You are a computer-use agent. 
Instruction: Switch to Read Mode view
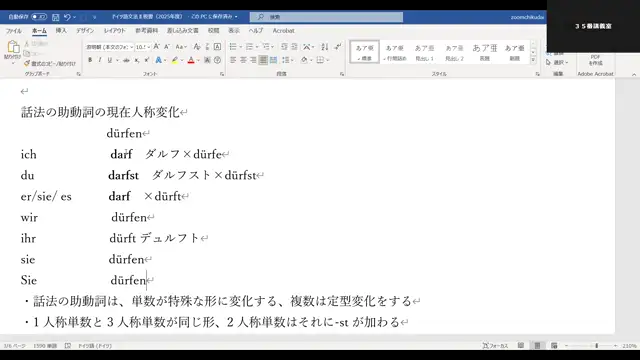[521, 346]
